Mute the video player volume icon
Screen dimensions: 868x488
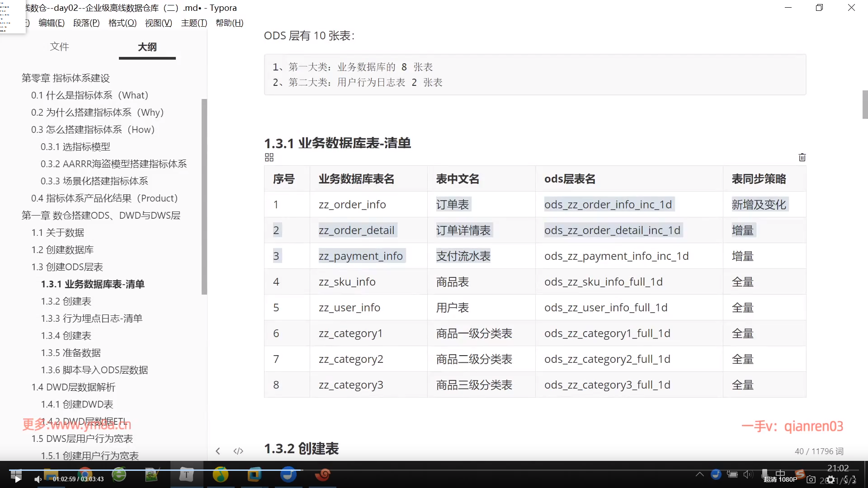(38, 479)
